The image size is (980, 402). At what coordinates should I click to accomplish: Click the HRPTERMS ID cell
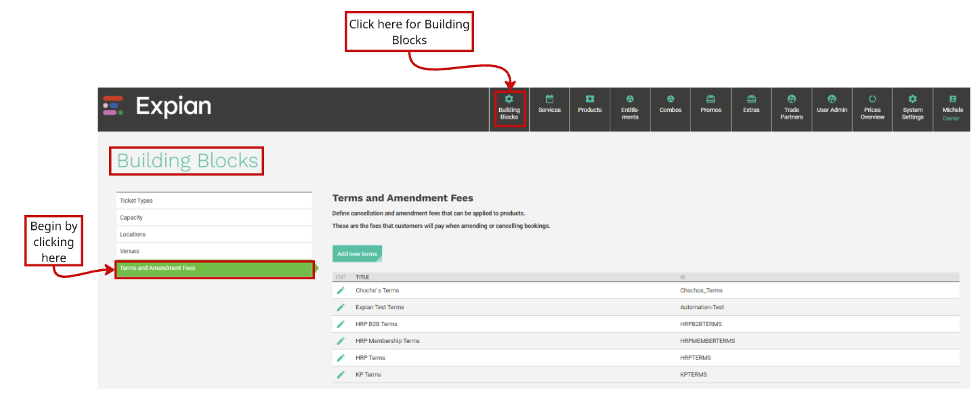[696, 358]
